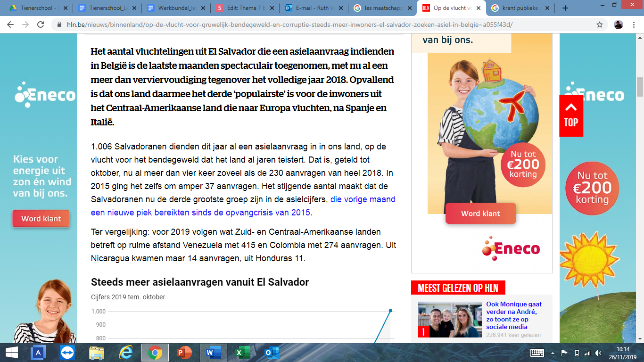Click the volume speaker icon
The width and height of the screenshot is (644, 362).
tap(598, 353)
